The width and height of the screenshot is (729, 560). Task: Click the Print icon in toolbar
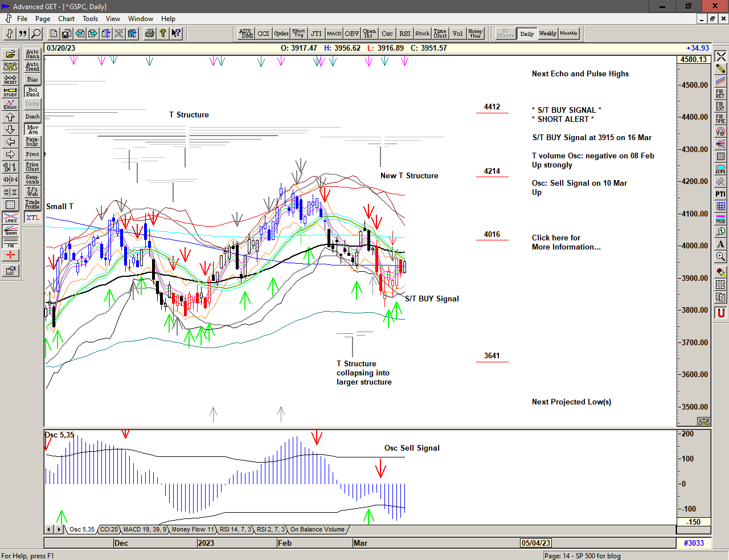[x=149, y=34]
